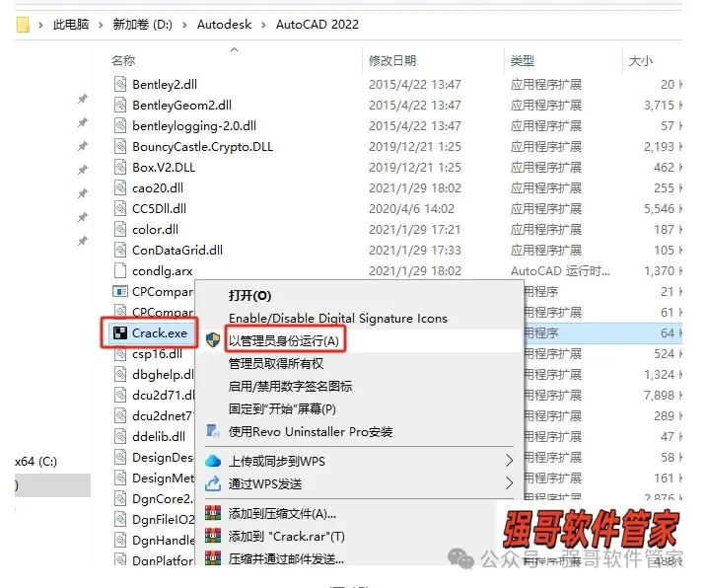Screen dimensions: 707x588
Task: Click the csp16.dll file icon
Action: pyautogui.click(x=120, y=354)
